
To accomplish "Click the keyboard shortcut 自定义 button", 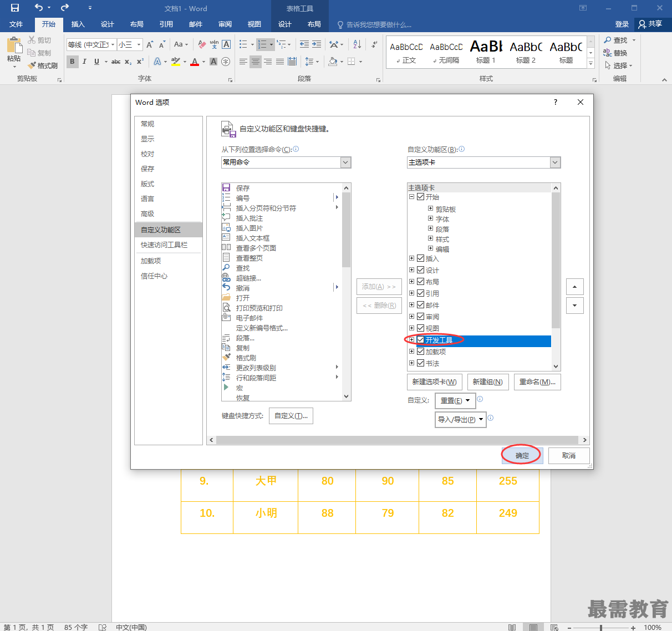I will coord(291,416).
